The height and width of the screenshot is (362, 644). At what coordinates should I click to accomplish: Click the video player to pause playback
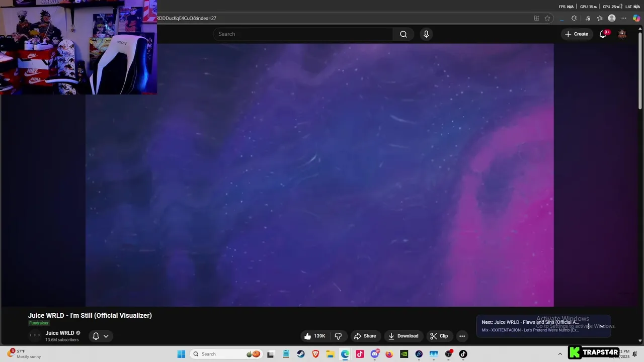click(x=319, y=175)
